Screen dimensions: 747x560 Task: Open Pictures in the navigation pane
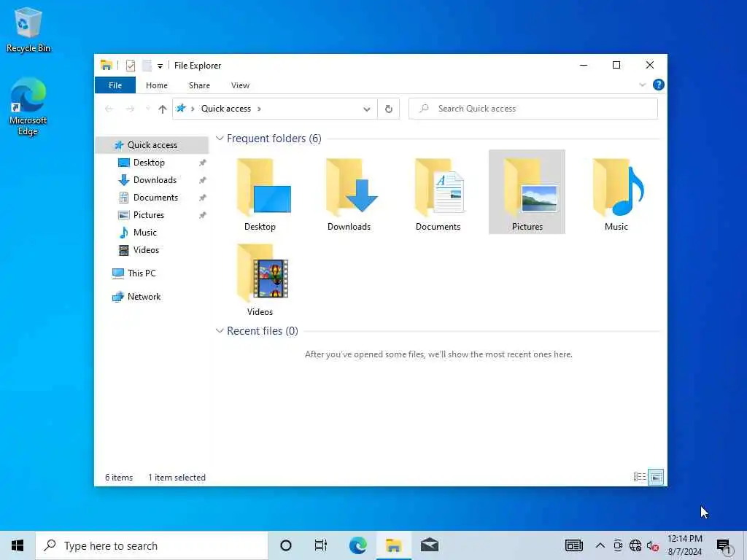point(148,215)
